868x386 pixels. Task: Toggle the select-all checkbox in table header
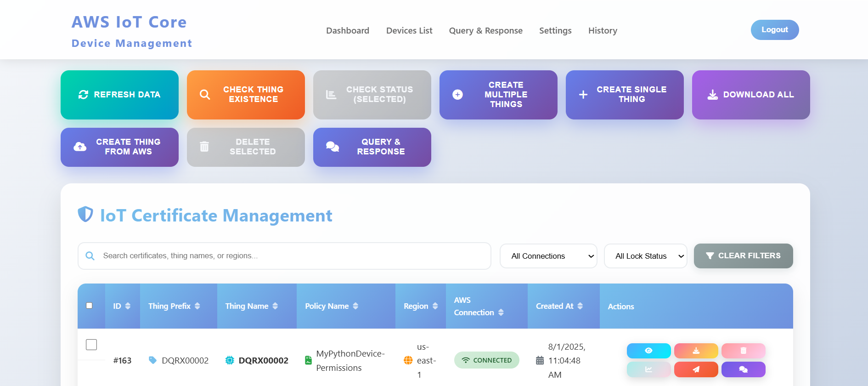[x=90, y=306]
